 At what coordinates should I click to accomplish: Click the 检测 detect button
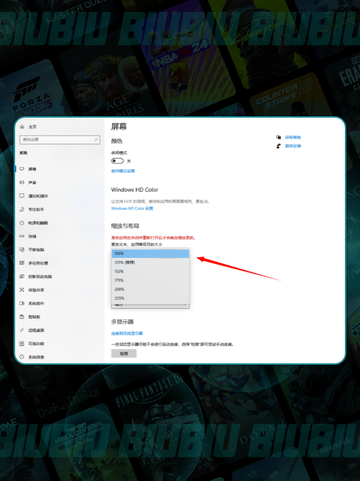pos(124,353)
